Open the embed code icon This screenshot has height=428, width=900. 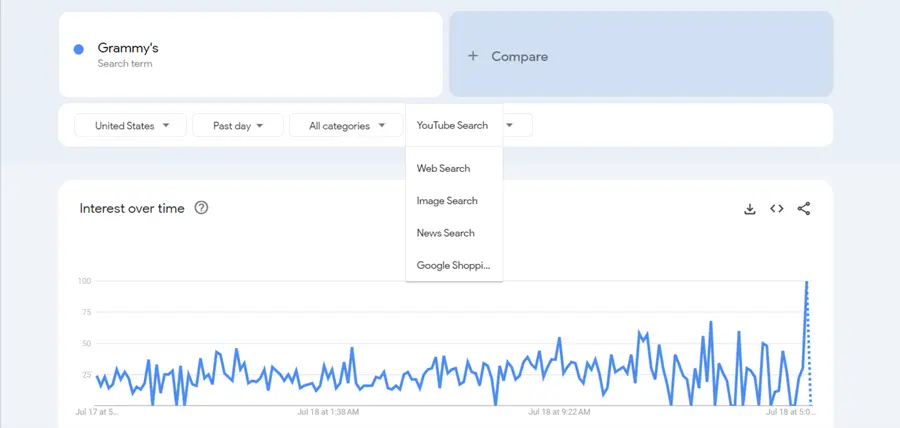(776, 209)
